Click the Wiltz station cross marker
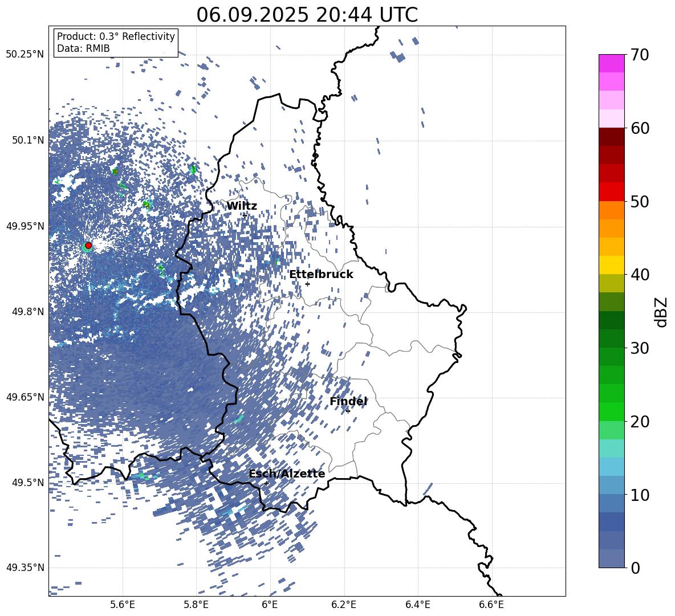 245,215
